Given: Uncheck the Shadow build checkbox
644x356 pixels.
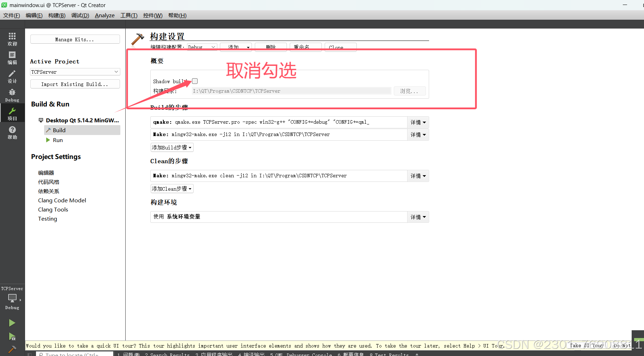Looking at the screenshot, I should [194, 81].
